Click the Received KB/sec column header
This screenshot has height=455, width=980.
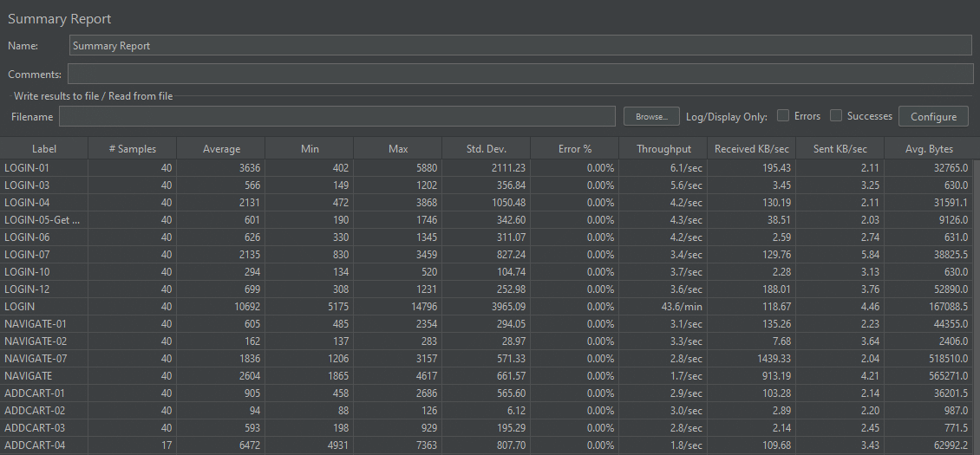coord(752,149)
